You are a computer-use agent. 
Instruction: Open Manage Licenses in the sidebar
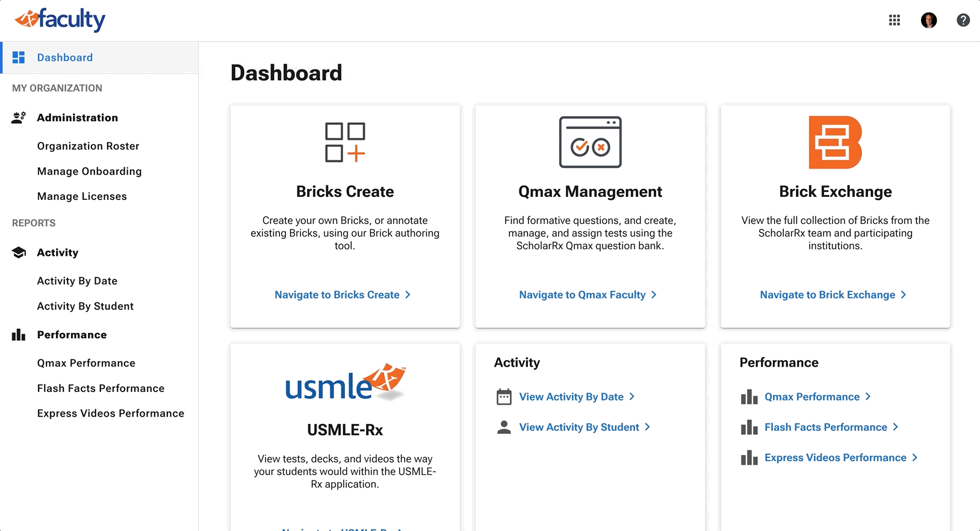coord(82,196)
